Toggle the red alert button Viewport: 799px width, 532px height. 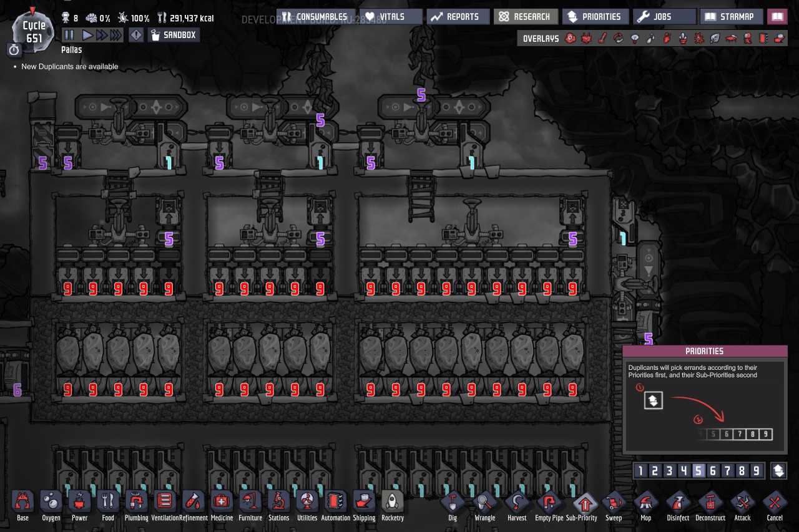[135, 36]
